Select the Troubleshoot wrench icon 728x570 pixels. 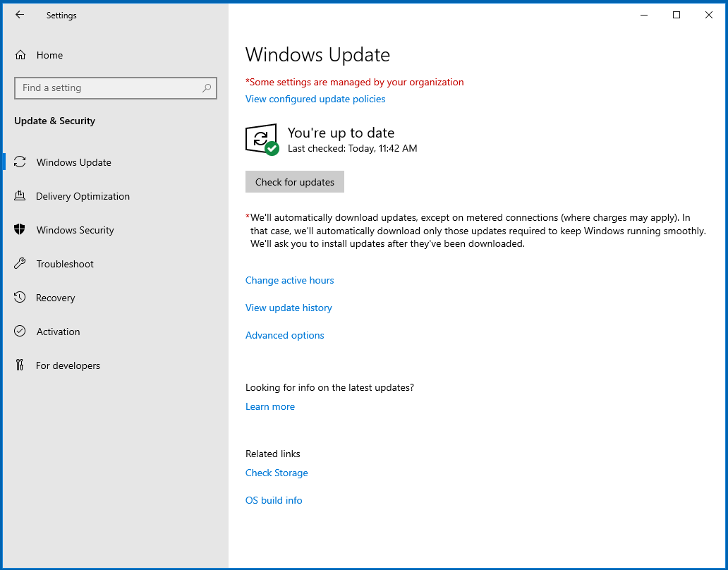20,264
